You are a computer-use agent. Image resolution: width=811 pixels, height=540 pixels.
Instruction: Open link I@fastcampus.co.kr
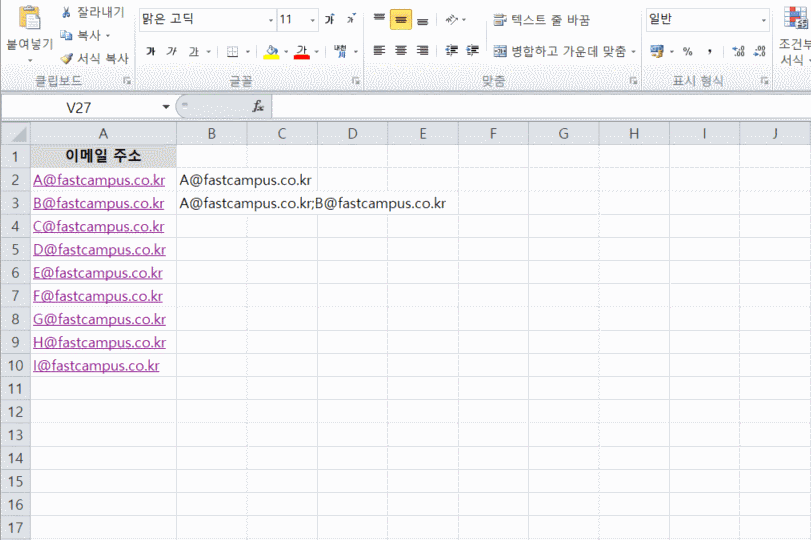pyautogui.click(x=96, y=366)
